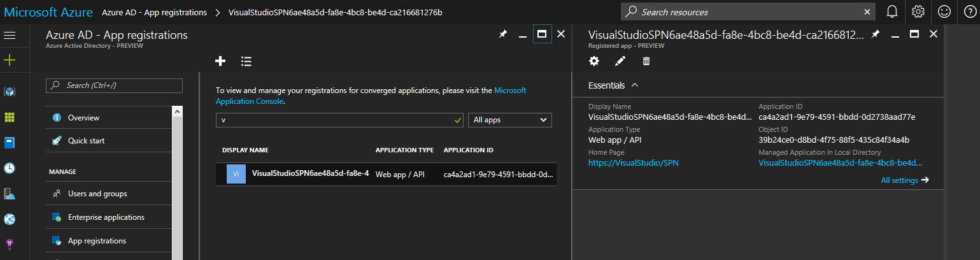Select Enterprise applications in the menu
The width and height of the screenshot is (980, 260).
[x=106, y=217]
